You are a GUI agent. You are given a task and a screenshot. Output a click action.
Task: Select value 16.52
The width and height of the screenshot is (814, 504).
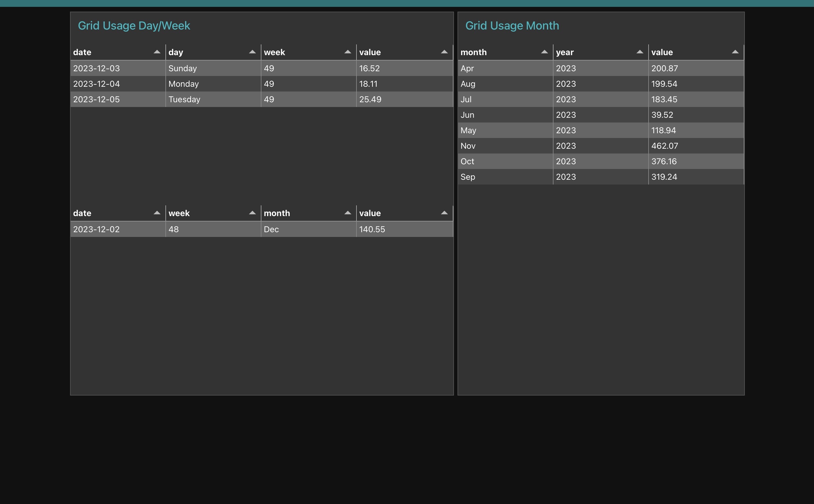coord(405,68)
